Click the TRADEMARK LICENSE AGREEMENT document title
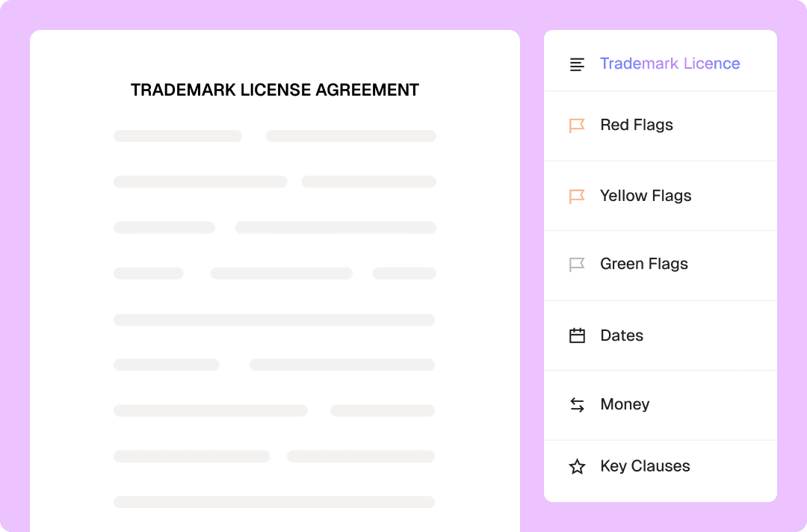The height and width of the screenshot is (532, 807). tap(275, 90)
